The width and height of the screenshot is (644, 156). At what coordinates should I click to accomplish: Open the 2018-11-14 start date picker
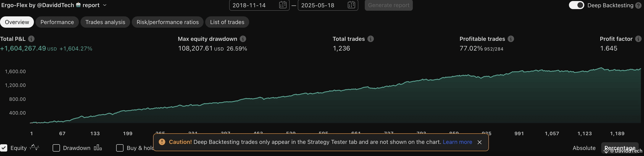(282, 5)
